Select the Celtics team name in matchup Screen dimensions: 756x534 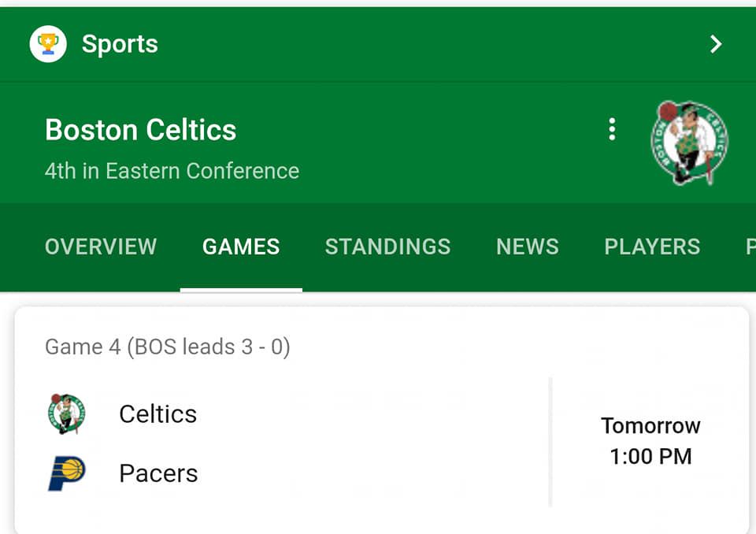[157, 414]
